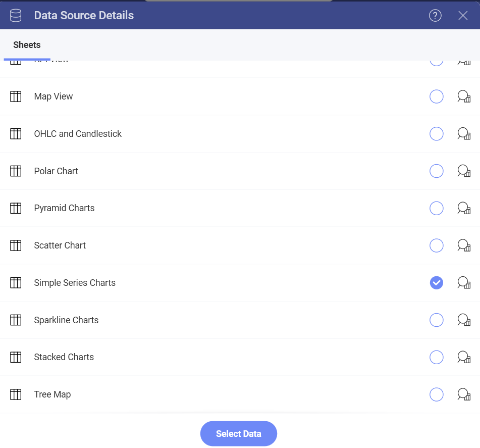Screen dimensions: 480x448
Task: Preview data for OHLC and Candlestick sheet
Action: pos(464,134)
